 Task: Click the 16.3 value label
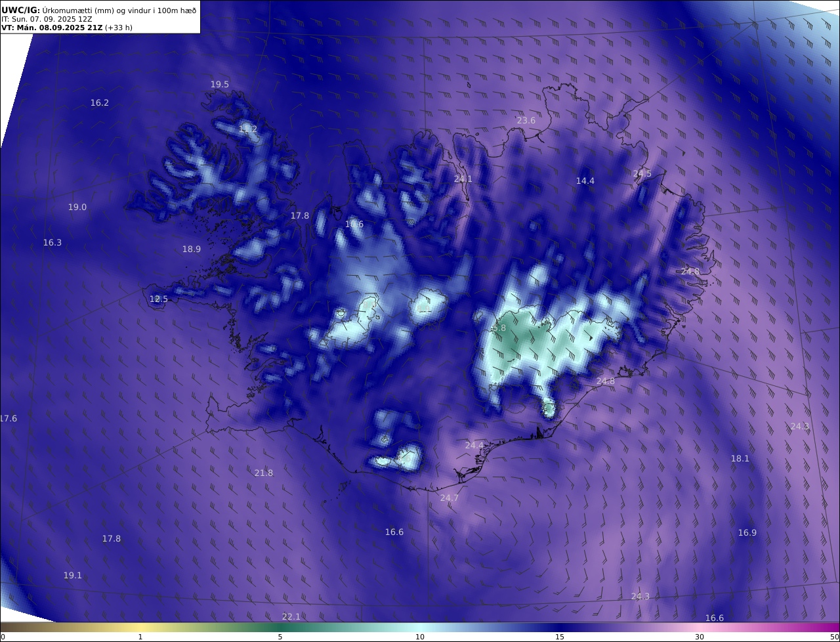pos(52,243)
